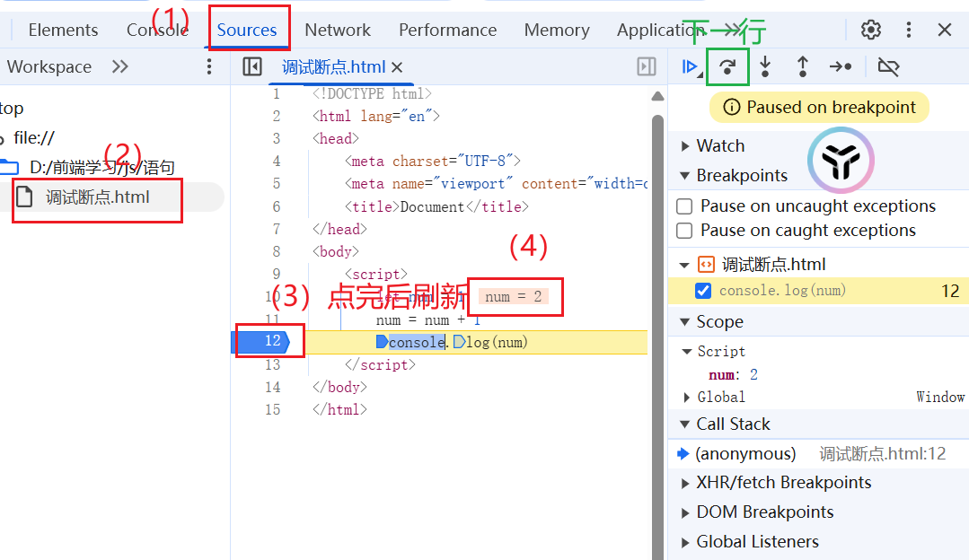This screenshot has width=969, height=560.
Task: Close the 调试断点.html editor tab
Action: pyautogui.click(x=397, y=67)
